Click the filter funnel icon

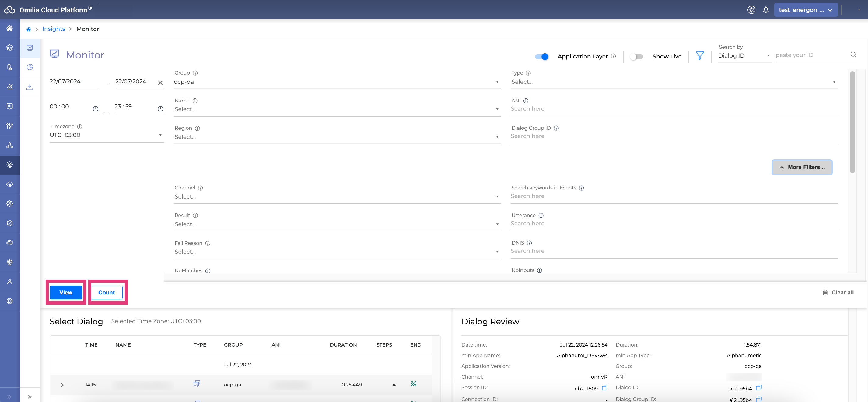[699, 56]
